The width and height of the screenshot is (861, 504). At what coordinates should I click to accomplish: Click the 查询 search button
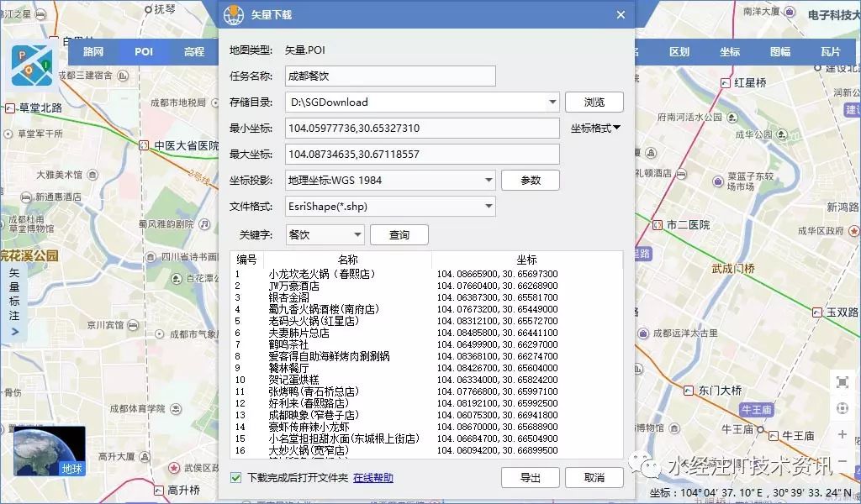point(399,234)
